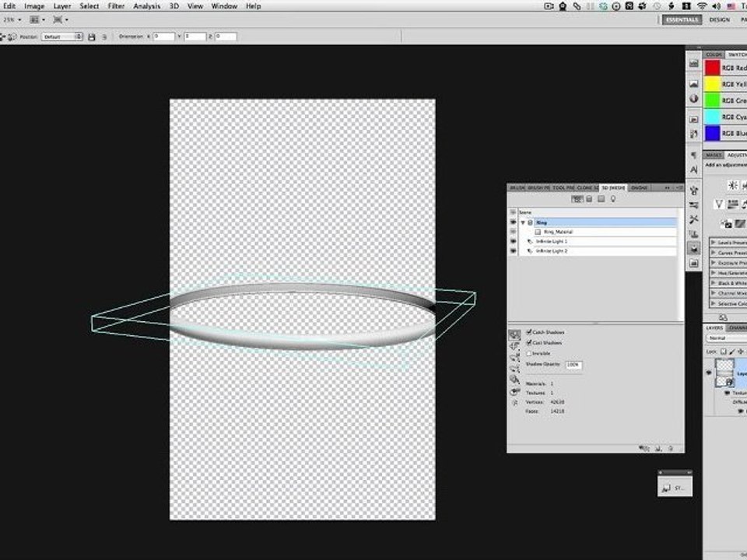Screen dimensions: 747x560
Task: Open the Clone Source stamp icon in dock
Action: (x=693, y=234)
